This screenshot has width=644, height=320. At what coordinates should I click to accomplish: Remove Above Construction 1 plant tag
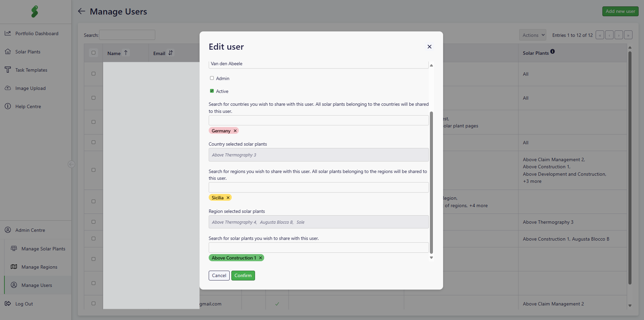click(x=260, y=258)
